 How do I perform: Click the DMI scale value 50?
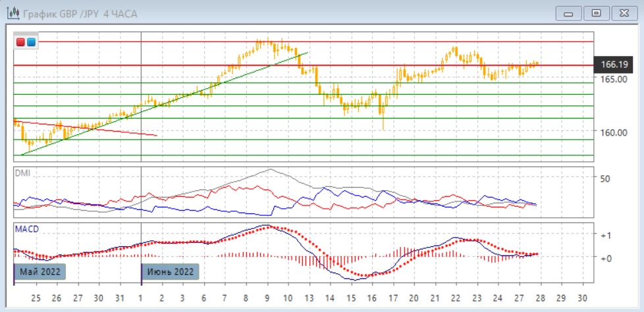(605, 178)
